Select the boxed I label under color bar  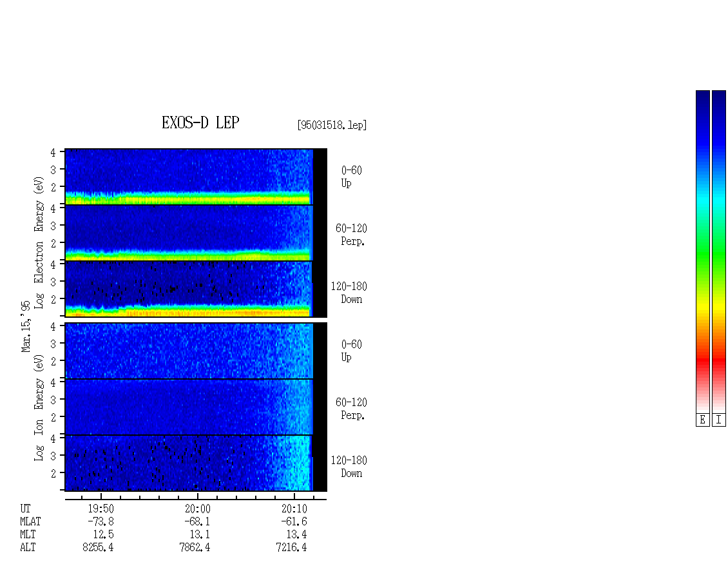tap(719, 420)
